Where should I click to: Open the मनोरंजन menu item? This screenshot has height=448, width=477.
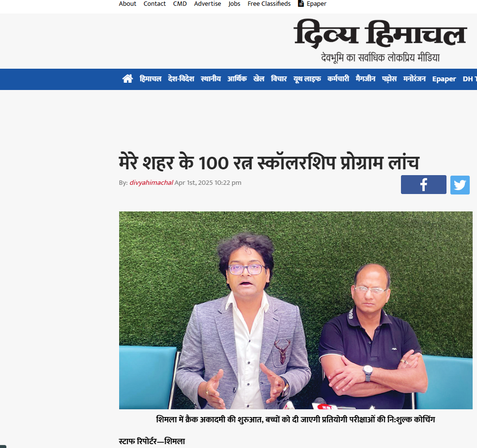tap(415, 79)
